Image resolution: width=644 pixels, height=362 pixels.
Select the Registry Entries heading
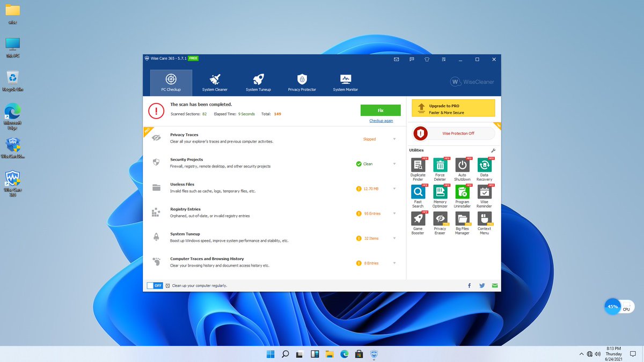click(x=185, y=209)
